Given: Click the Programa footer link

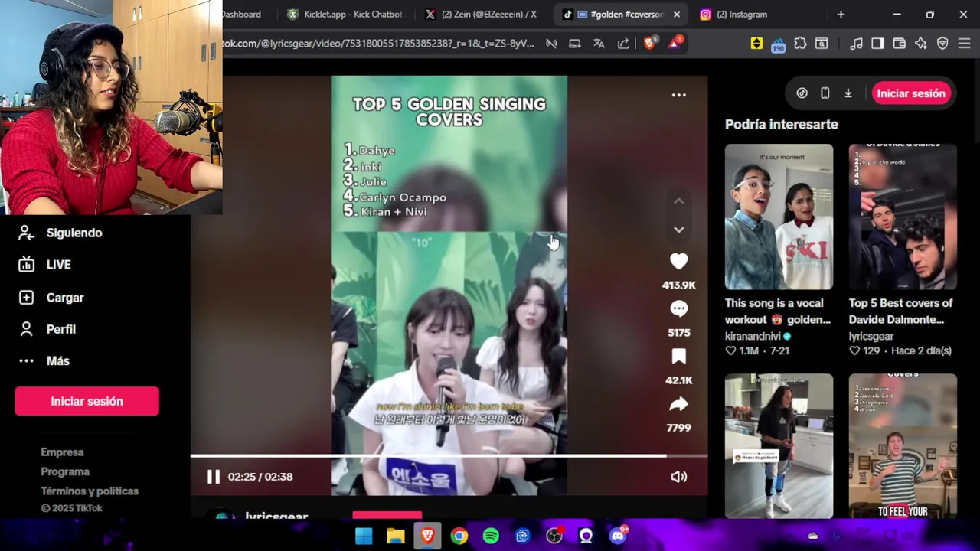Looking at the screenshot, I should click(x=65, y=472).
